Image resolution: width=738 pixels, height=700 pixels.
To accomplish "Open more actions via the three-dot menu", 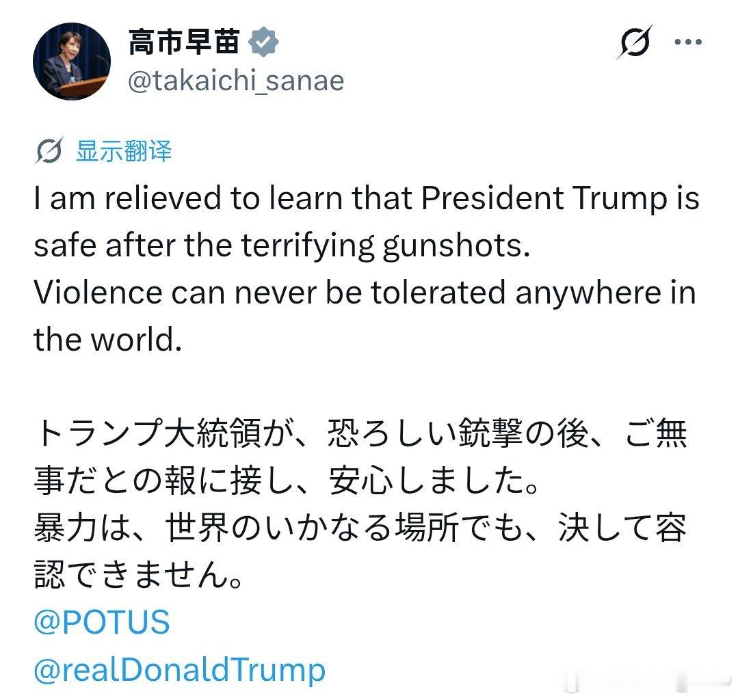I will [x=686, y=42].
